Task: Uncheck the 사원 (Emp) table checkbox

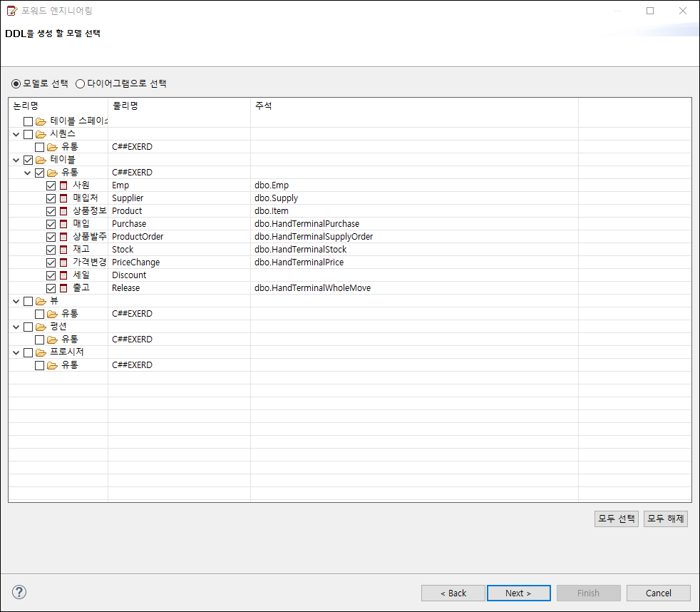Action: tap(51, 185)
